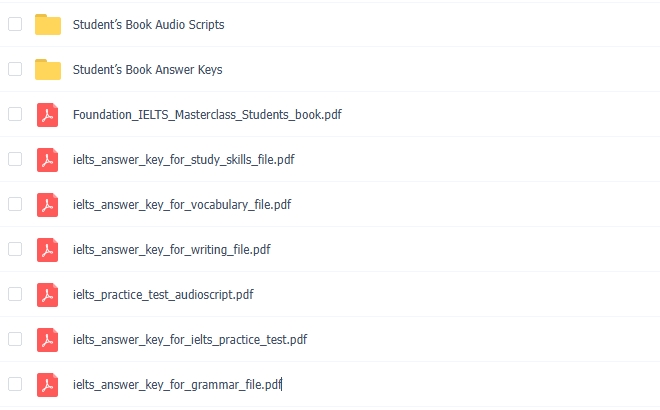This screenshot has height=410, width=660.
Task: Tick checkbox for ielts_answer_key_for_vocabulary_file.pdf
Action: (15, 204)
